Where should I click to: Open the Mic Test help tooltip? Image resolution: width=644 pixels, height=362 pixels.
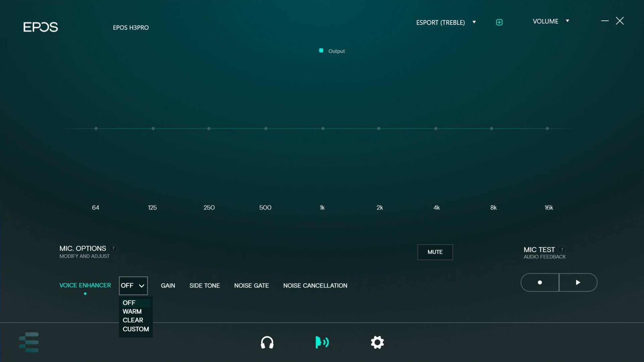pos(562,249)
